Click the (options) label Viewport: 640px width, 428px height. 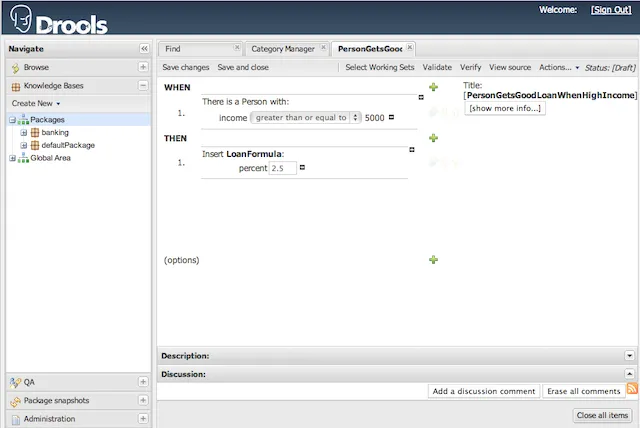(x=182, y=260)
